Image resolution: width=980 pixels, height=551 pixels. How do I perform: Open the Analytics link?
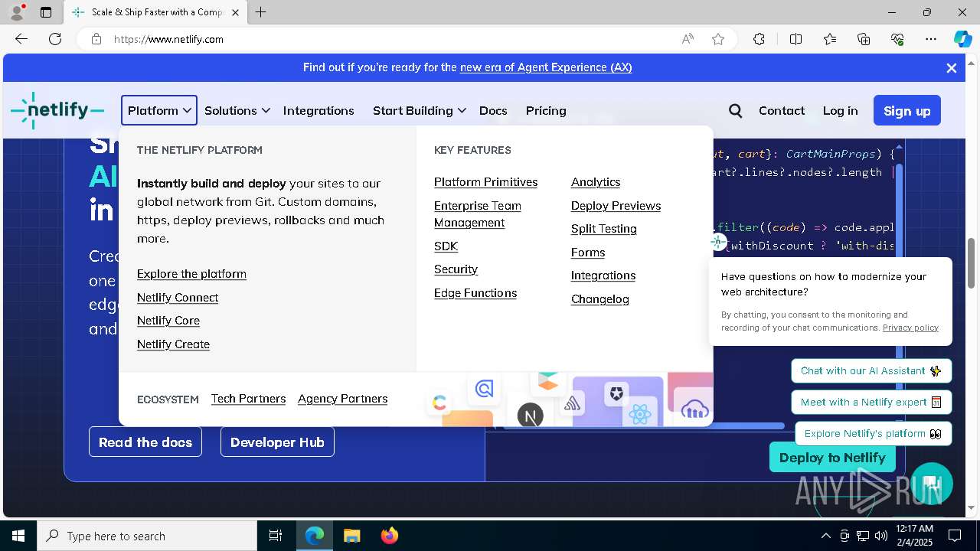[596, 182]
